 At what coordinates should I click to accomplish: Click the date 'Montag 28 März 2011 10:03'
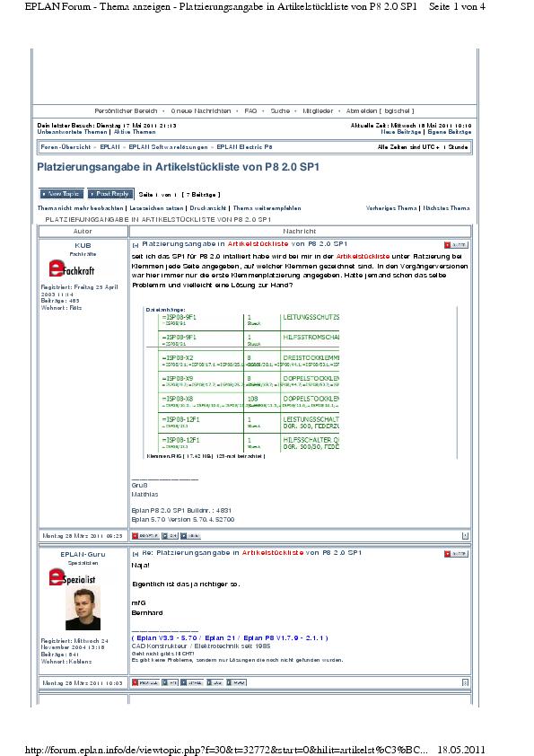coord(83,682)
